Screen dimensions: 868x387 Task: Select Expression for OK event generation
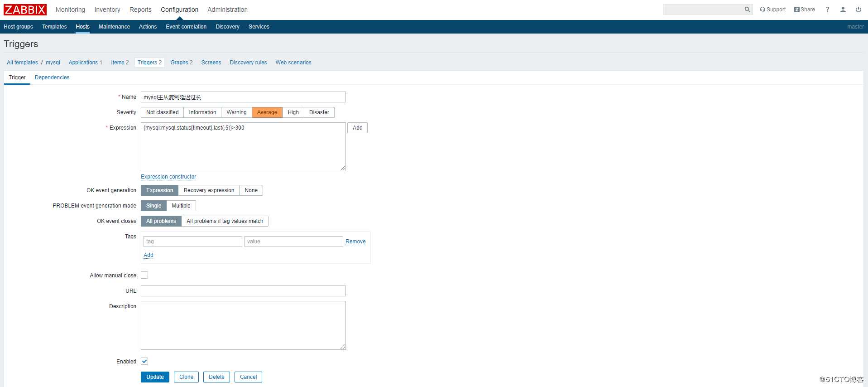tap(159, 190)
